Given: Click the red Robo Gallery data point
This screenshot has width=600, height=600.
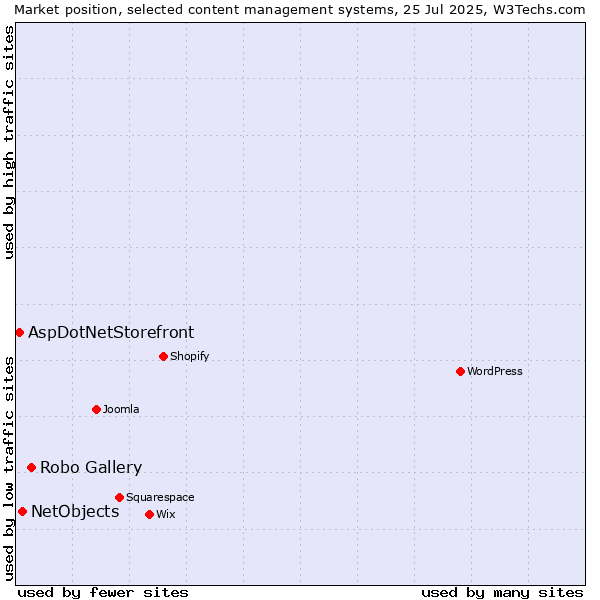Looking at the screenshot, I should point(32,467).
